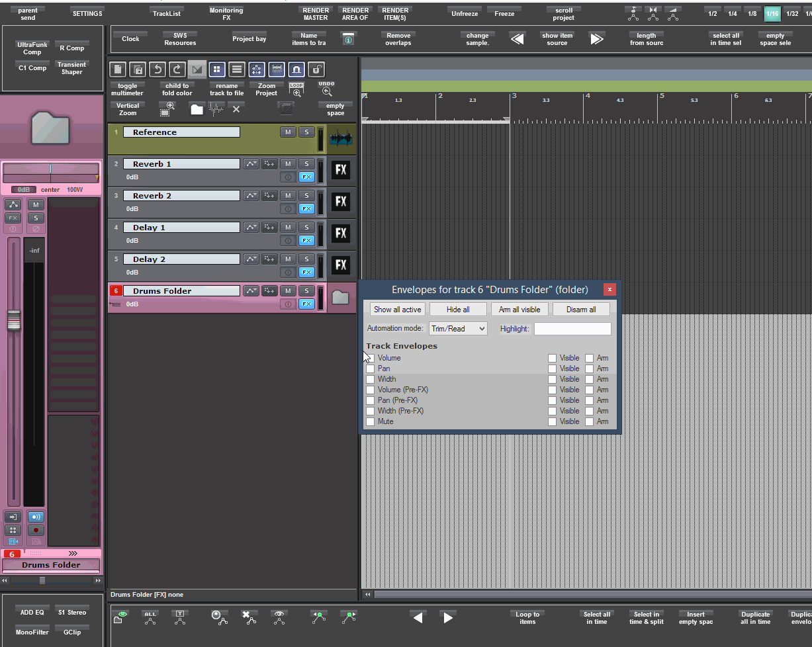Click the info icon next to Name items
Viewport: 812px width, 647px height.
[348, 39]
